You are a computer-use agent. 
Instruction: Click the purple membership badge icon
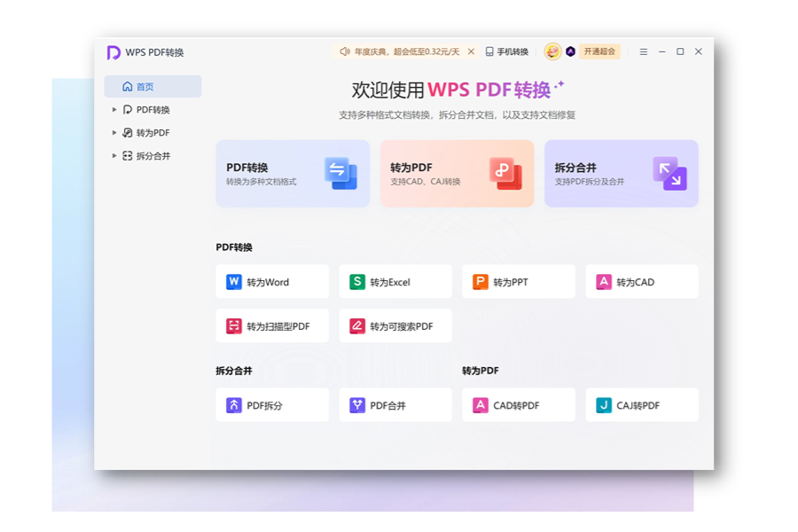pos(570,51)
